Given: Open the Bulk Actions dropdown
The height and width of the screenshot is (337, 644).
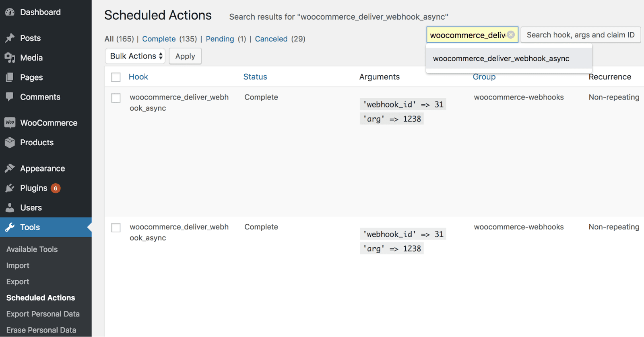Looking at the screenshot, I should 135,56.
